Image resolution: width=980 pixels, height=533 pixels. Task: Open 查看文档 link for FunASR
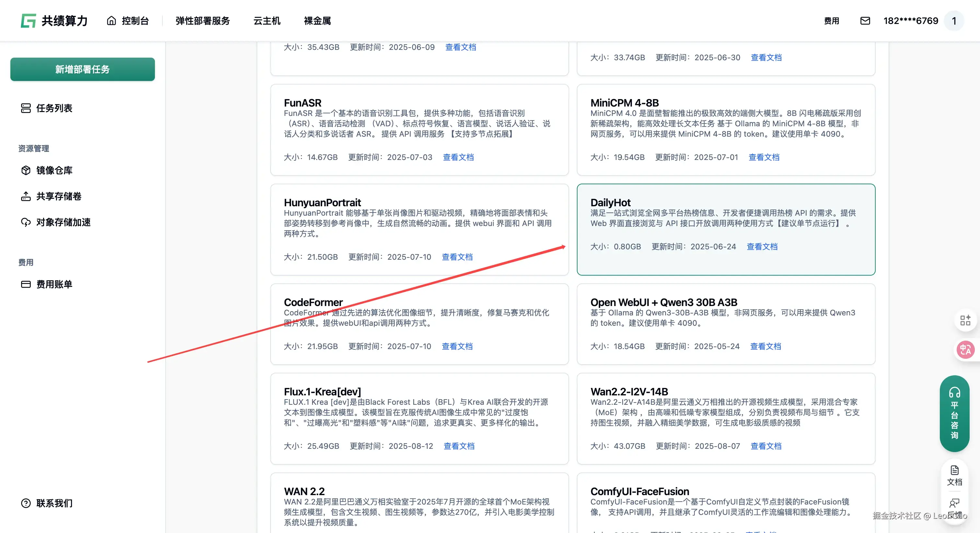coord(458,157)
